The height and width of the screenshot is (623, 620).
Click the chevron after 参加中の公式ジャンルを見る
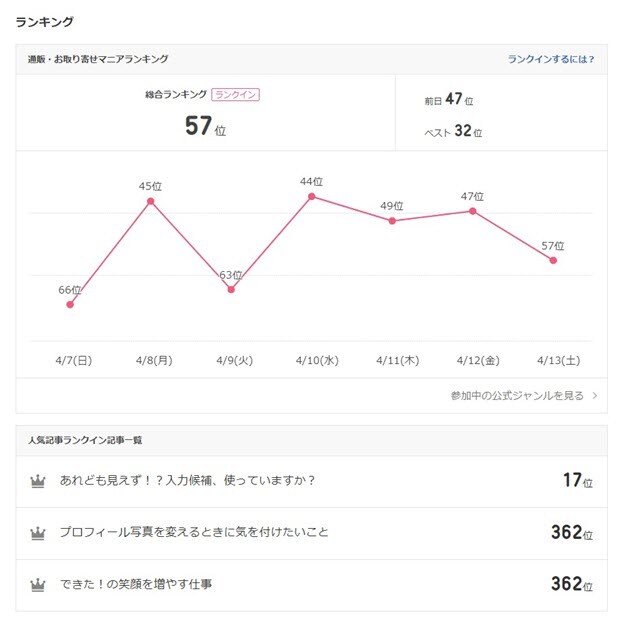click(595, 396)
